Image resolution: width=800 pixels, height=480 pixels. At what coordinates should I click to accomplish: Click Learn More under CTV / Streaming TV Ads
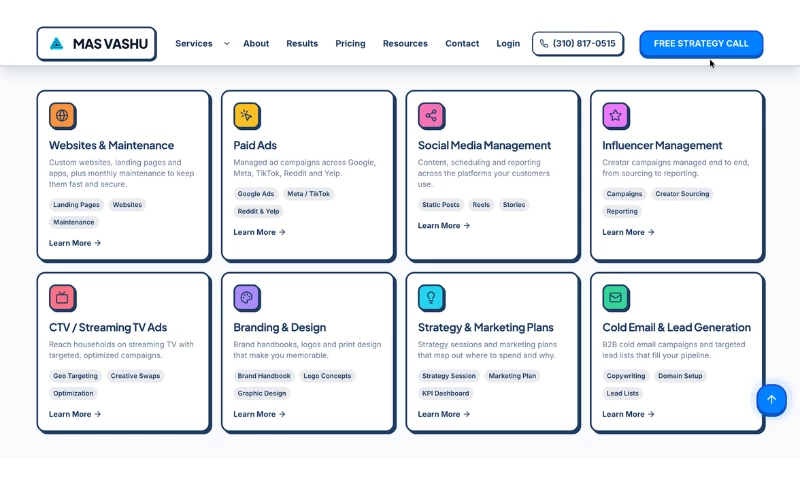pyautogui.click(x=75, y=414)
